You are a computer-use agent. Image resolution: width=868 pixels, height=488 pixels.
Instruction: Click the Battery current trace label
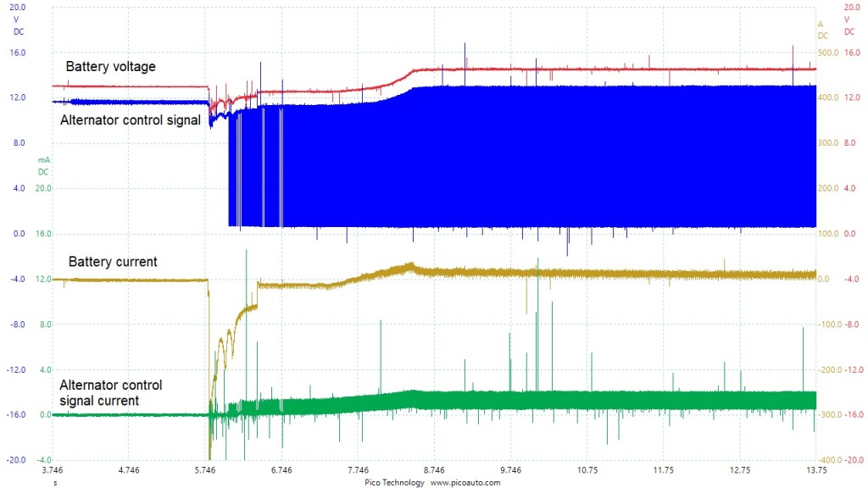click(x=113, y=262)
